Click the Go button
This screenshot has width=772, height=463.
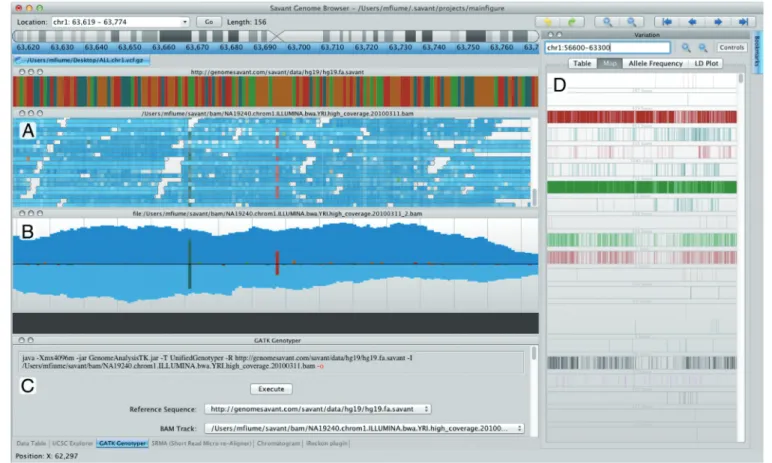tap(209, 22)
